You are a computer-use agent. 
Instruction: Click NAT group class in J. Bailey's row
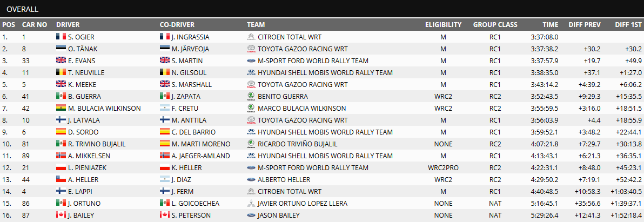495,216
